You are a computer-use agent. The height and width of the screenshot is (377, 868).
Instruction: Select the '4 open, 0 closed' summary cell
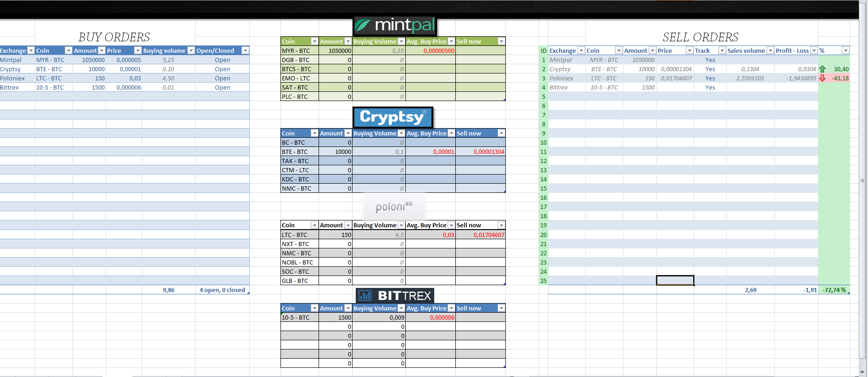[x=222, y=290]
